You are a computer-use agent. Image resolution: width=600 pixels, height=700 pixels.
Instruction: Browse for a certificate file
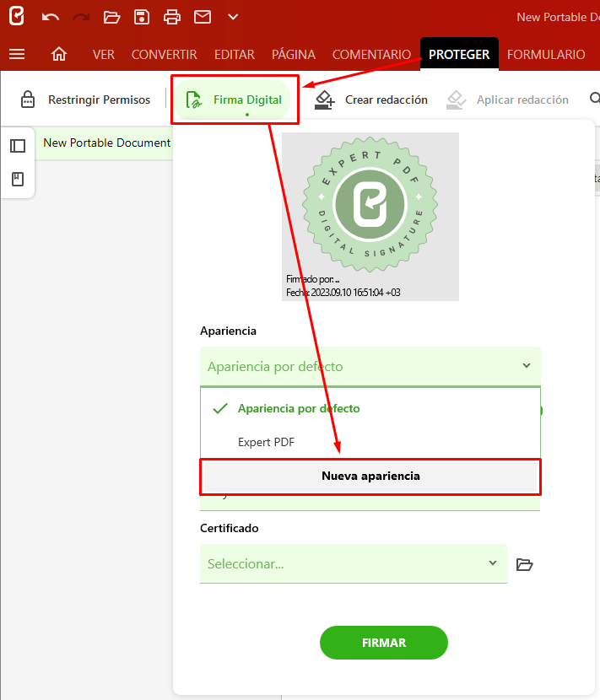point(525,564)
